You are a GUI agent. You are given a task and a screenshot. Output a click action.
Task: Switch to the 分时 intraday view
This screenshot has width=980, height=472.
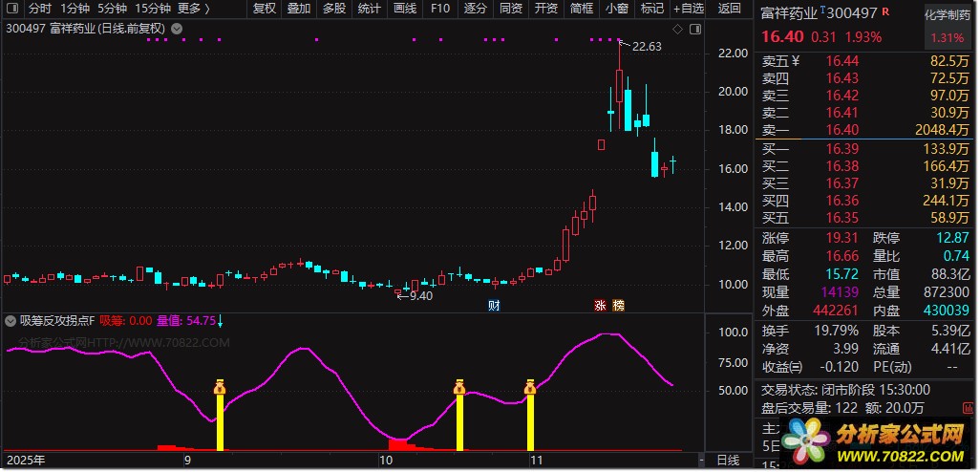[x=40, y=9]
